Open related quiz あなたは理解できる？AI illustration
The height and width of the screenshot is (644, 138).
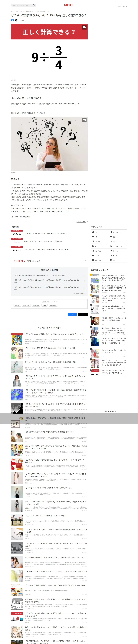(x=41, y=275)
